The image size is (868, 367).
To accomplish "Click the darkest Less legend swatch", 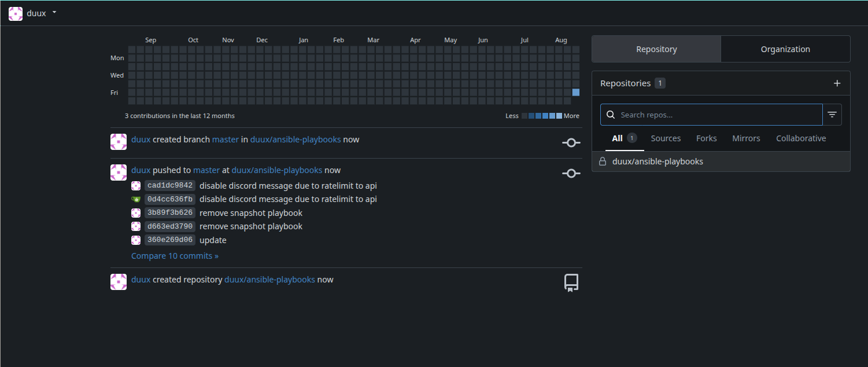I will click(x=525, y=116).
